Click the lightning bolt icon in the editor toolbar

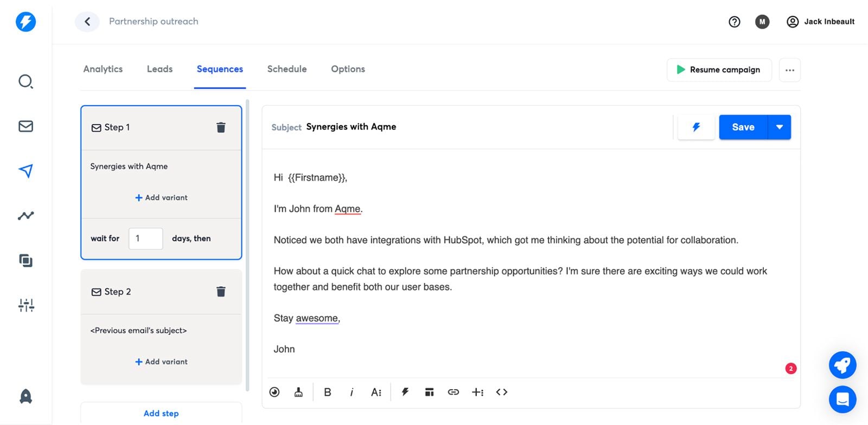point(405,392)
